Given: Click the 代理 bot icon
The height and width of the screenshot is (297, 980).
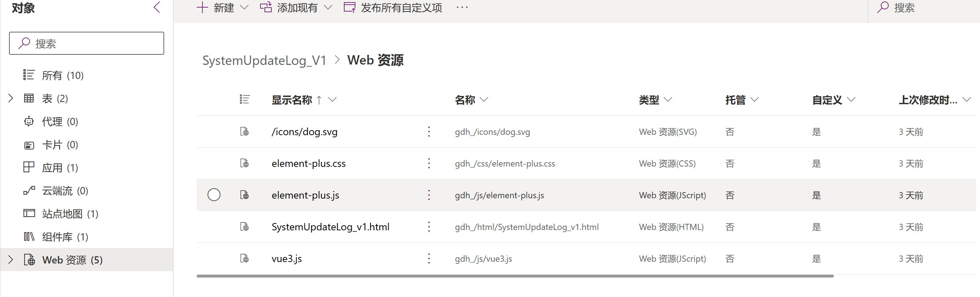Looking at the screenshot, I should pyautogui.click(x=29, y=121).
